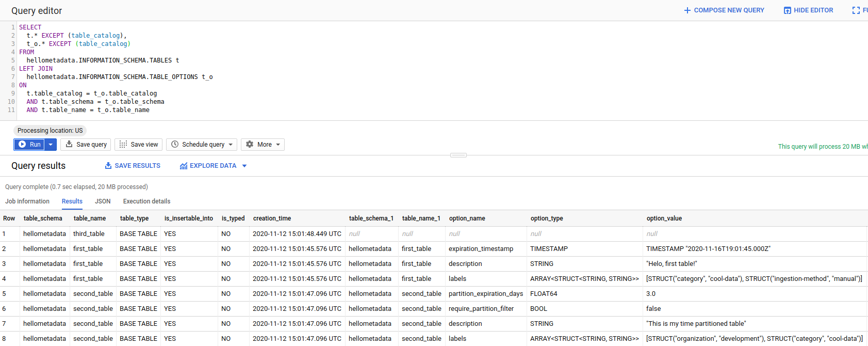Expand the More menu dropdown arrow

[x=278, y=145]
